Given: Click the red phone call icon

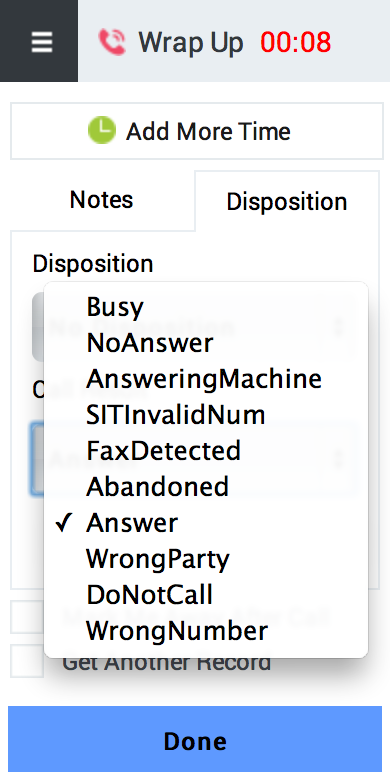Looking at the screenshot, I should pos(112,42).
